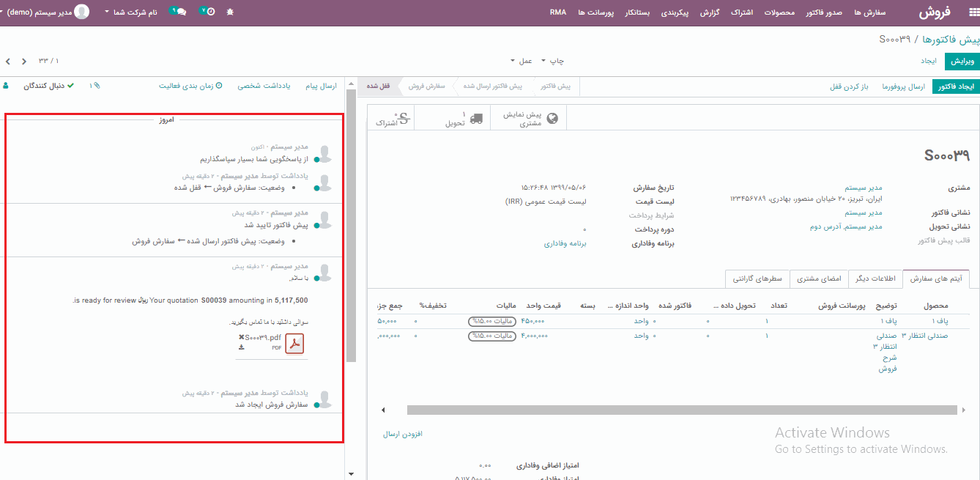Screen dimensions: 980x480
Task: Open the برنامه وفاداری link
Action: 565,243
